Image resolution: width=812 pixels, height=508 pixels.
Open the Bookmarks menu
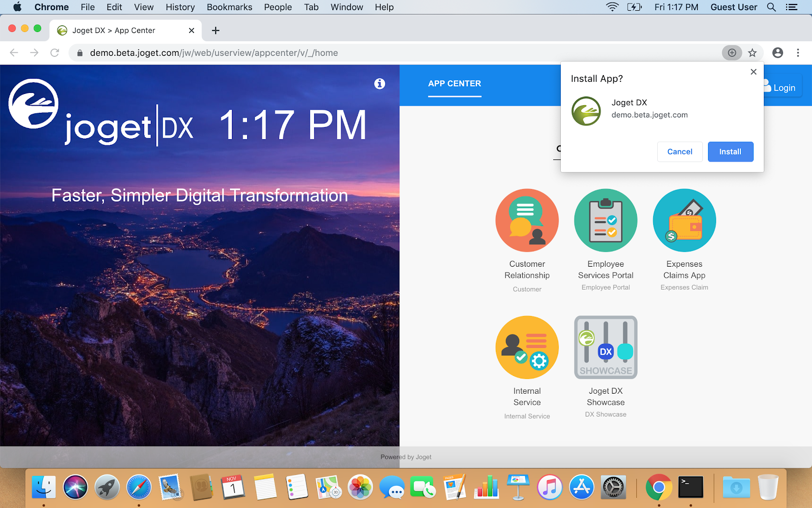coord(229,7)
